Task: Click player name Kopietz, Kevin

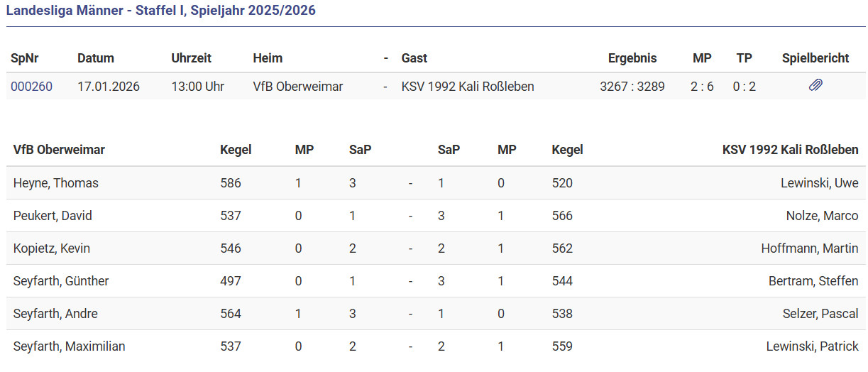Action: click(52, 248)
